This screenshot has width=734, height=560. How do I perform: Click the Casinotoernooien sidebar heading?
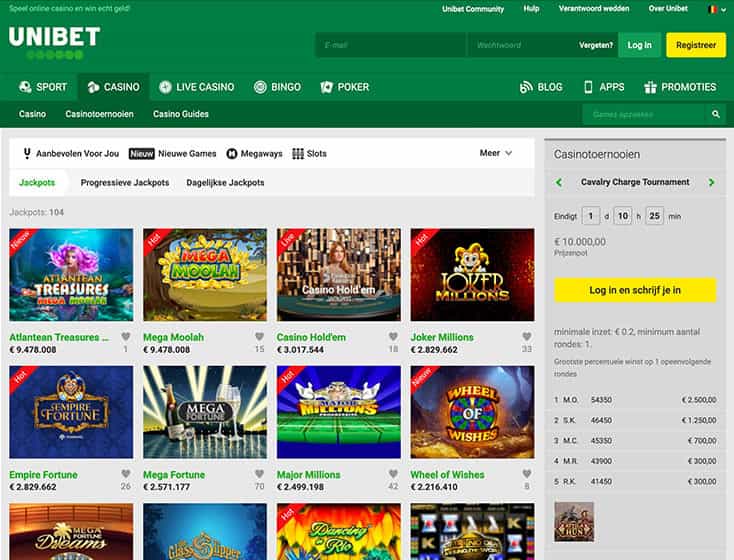pyautogui.click(x=597, y=155)
